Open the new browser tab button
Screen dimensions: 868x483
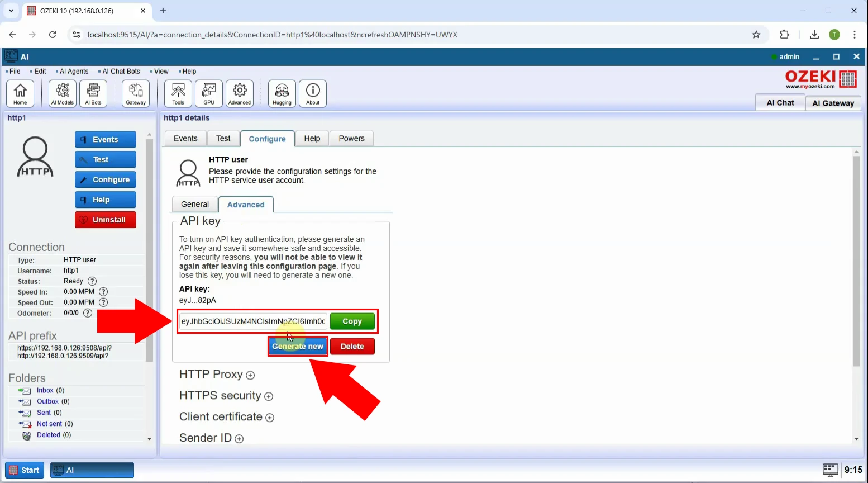pos(163,11)
